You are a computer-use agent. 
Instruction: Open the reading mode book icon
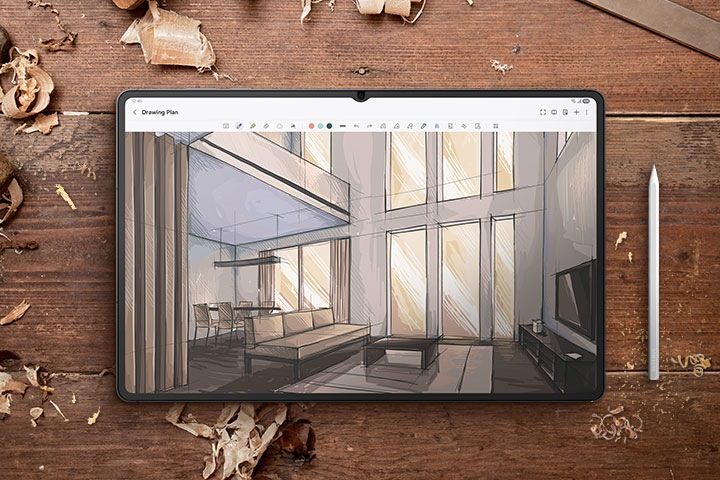click(554, 112)
